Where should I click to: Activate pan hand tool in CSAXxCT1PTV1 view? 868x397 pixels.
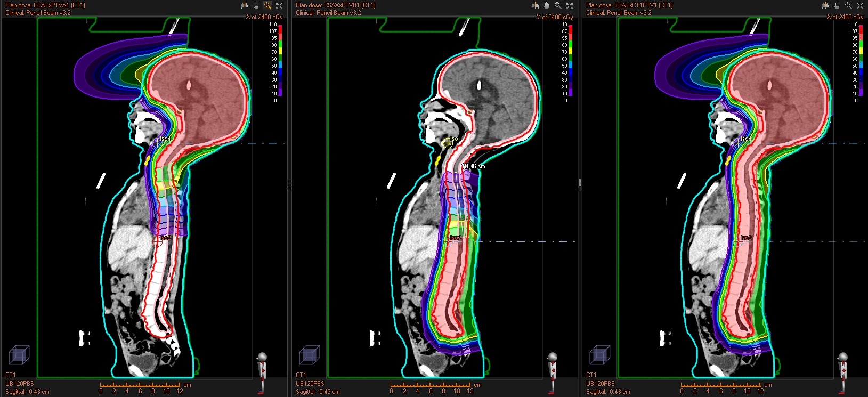pos(837,5)
